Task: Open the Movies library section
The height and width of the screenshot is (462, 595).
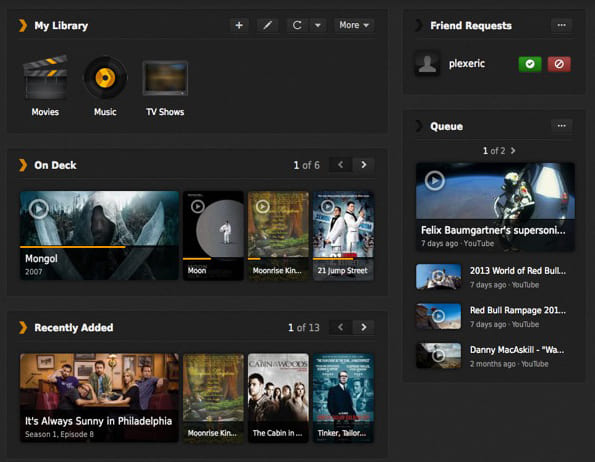Action: coord(45,86)
